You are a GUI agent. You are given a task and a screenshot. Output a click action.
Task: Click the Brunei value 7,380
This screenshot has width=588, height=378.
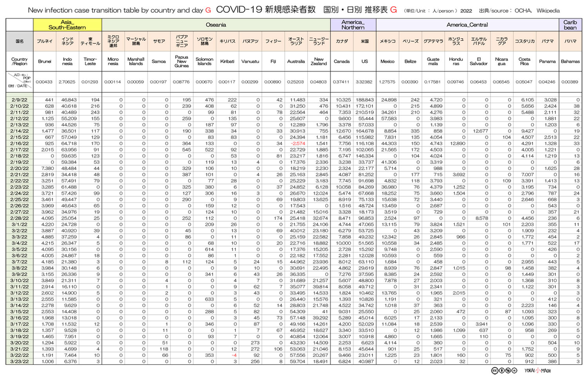(x=48, y=168)
